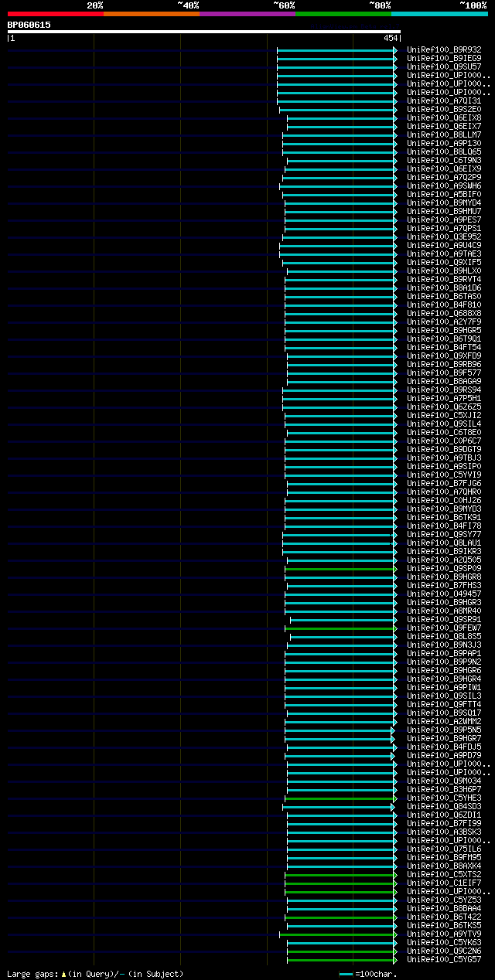Click label UniRef100_C6T9N3
The width and height of the screenshot is (495, 980).
444,160
